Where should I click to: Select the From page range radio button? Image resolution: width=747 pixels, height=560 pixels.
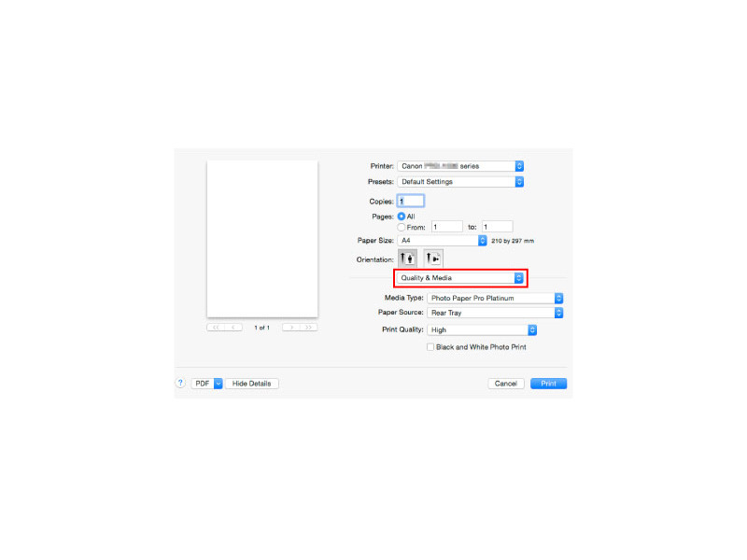[402, 227]
